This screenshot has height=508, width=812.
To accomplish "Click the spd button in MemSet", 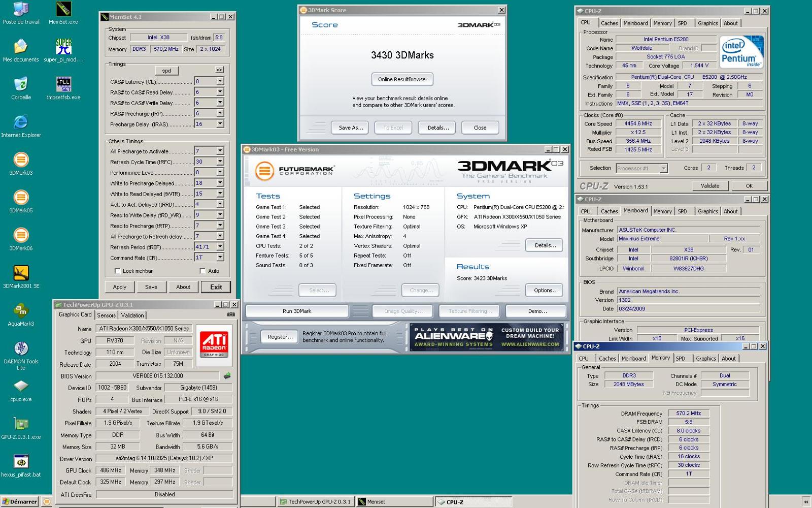I will tap(166, 71).
